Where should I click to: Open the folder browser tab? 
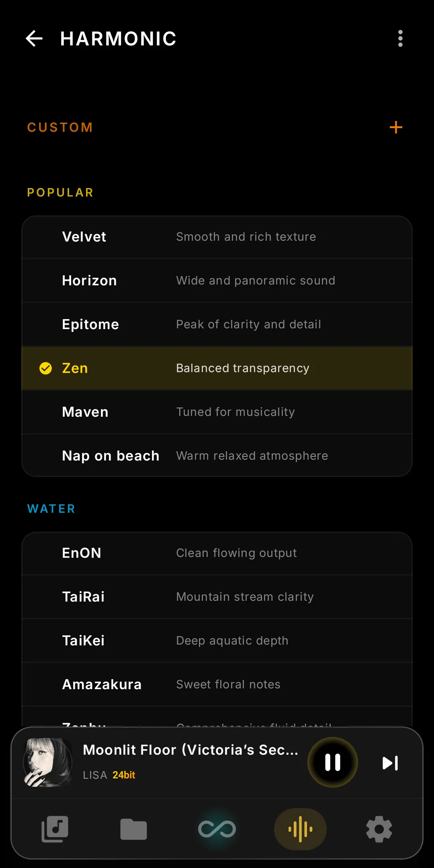tap(134, 829)
